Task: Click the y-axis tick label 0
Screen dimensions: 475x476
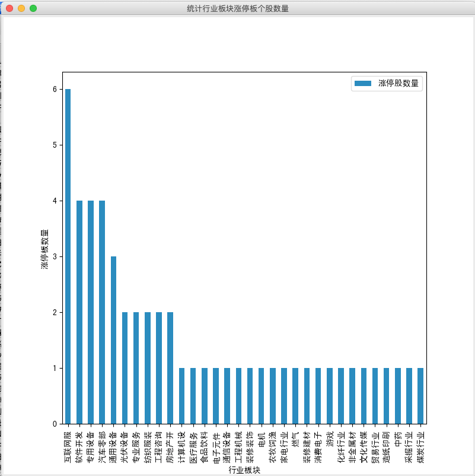Action: [55, 424]
